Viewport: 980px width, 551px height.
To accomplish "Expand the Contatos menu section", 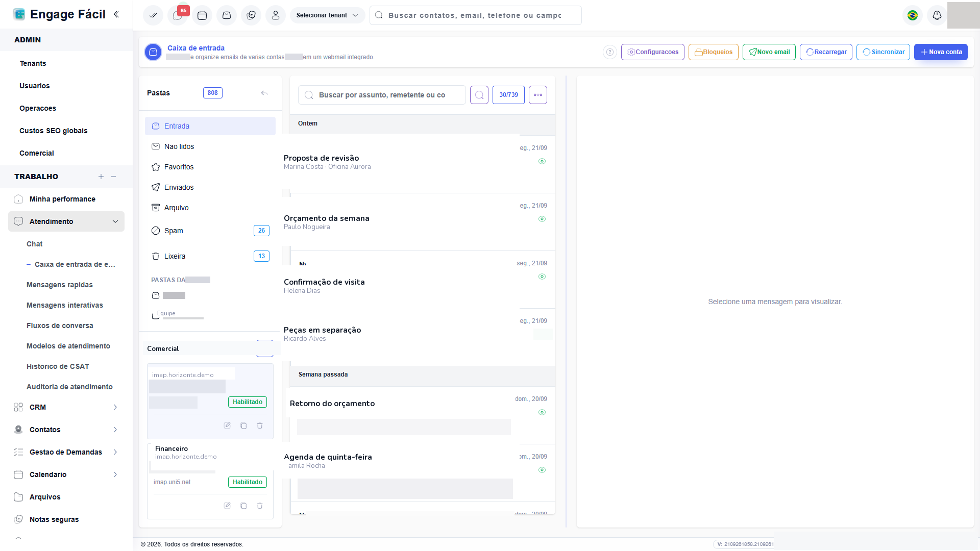I will [66, 430].
